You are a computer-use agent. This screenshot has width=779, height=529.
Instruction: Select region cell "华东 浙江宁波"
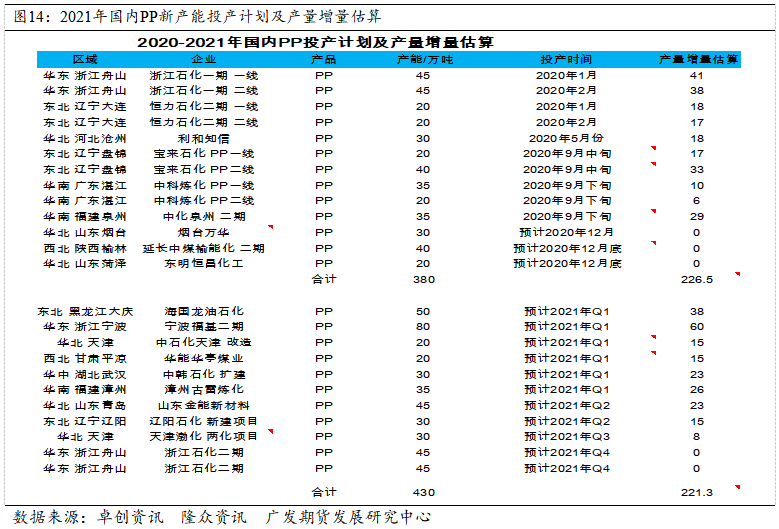point(85,326)
